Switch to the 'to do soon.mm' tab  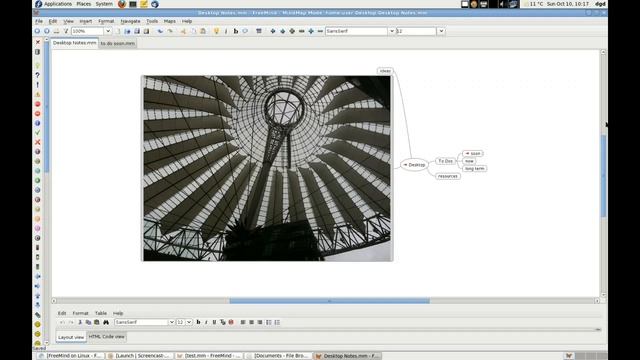pyautogui.click(x=118, y=43)
